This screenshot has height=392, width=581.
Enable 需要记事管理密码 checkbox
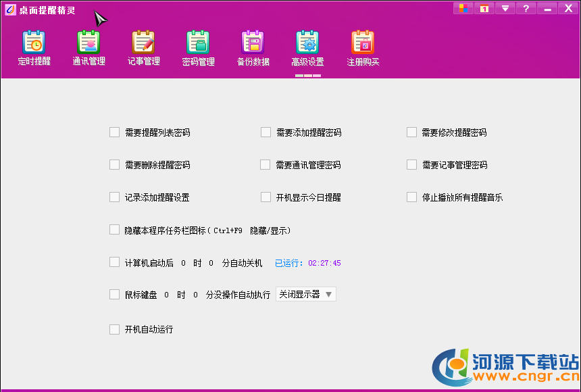411,165
